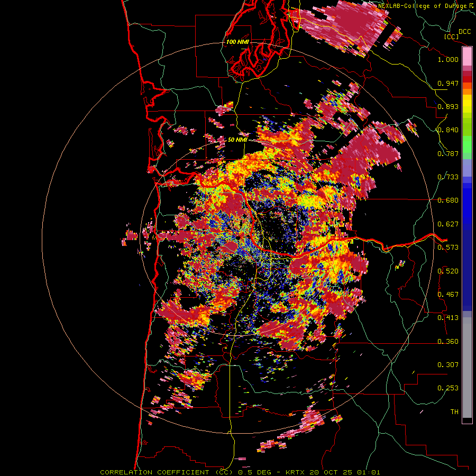Pick the bright yellow color bar segment
Image resolution: width=476 pixels, height=476 pixels.
pos(467,104)
